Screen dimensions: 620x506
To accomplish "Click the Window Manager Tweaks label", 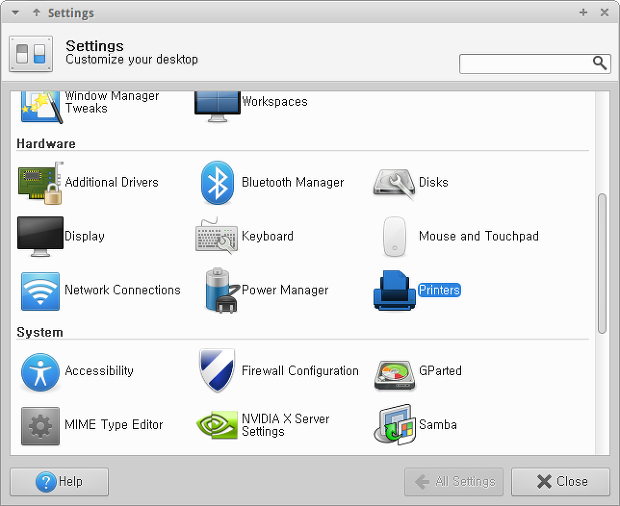I will tap(112, 102).
